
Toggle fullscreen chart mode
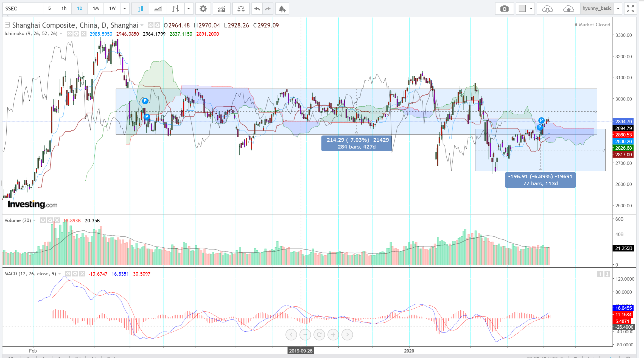click(630, 9)
